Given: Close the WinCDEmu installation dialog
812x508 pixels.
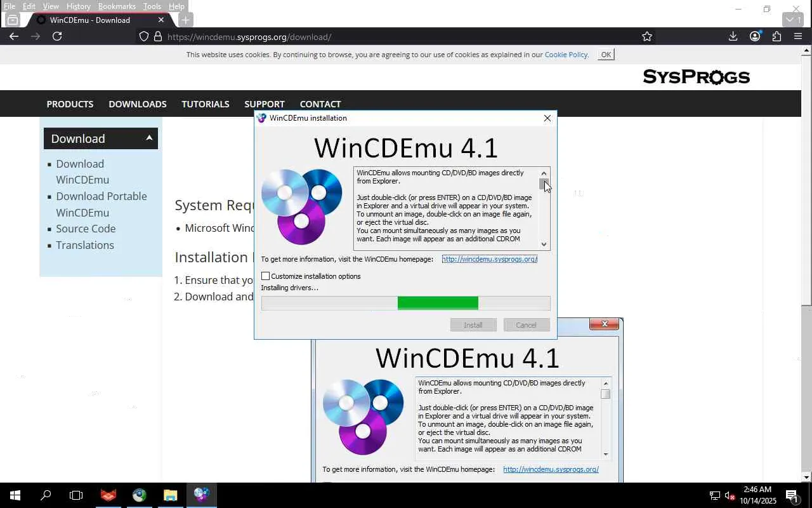Looking at the screenshot, I should (547, 118).
